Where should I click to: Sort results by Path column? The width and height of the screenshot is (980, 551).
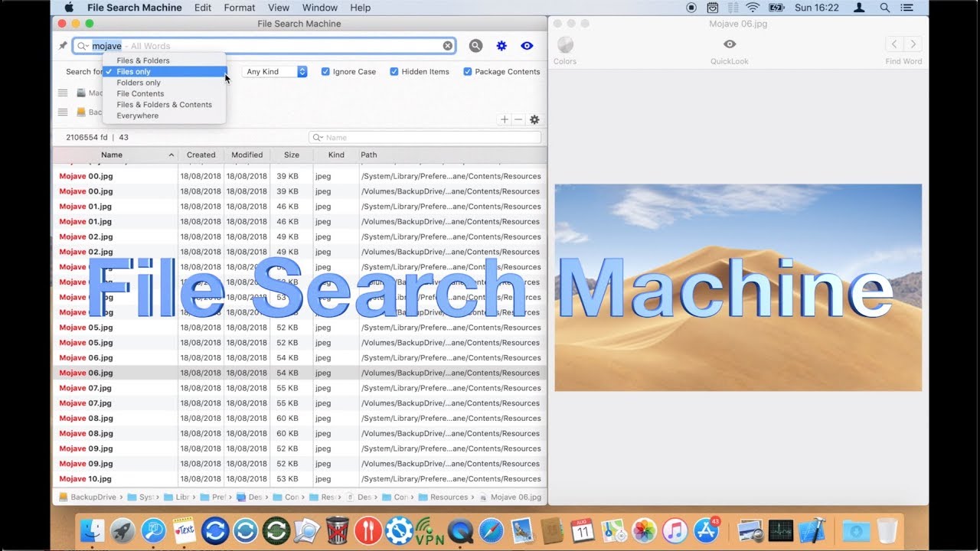pos(452,155)
